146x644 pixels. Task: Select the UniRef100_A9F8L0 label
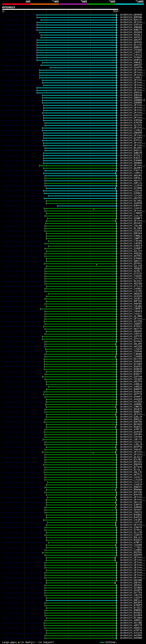click(131, 178)
